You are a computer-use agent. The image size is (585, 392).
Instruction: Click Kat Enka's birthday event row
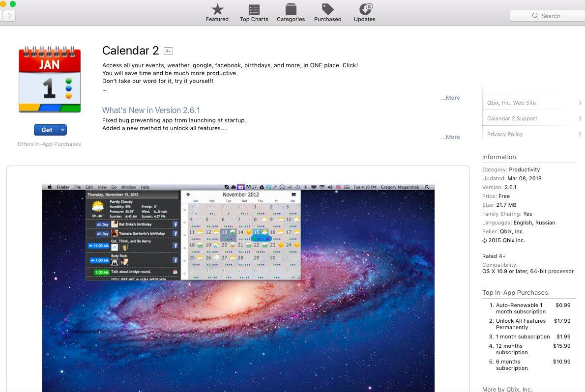pos(132,224)
